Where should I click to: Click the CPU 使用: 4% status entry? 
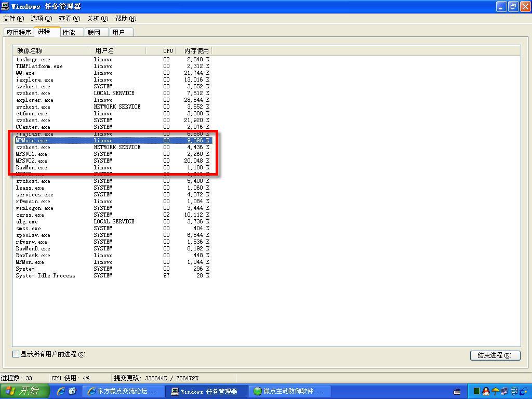point(71,378)
